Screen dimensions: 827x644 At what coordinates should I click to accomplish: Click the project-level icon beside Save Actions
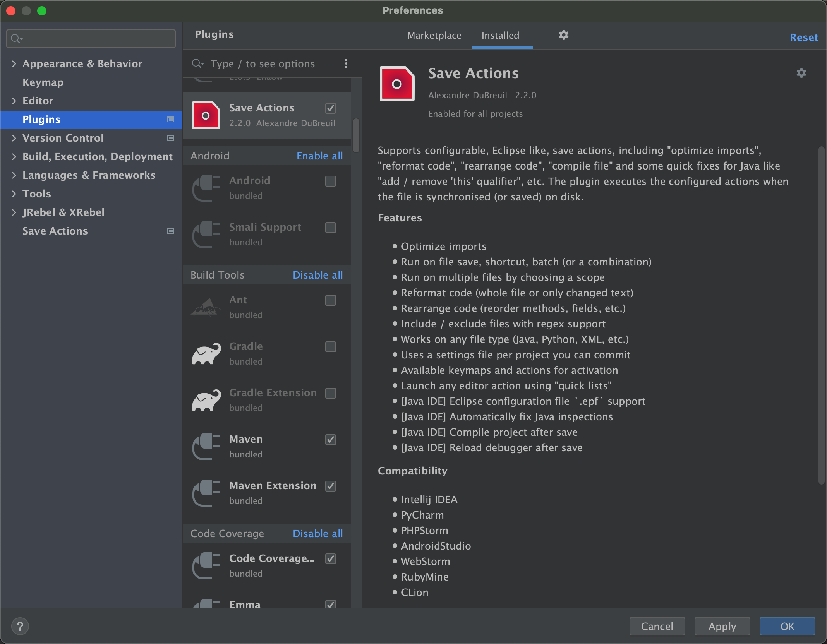[170, 231]
